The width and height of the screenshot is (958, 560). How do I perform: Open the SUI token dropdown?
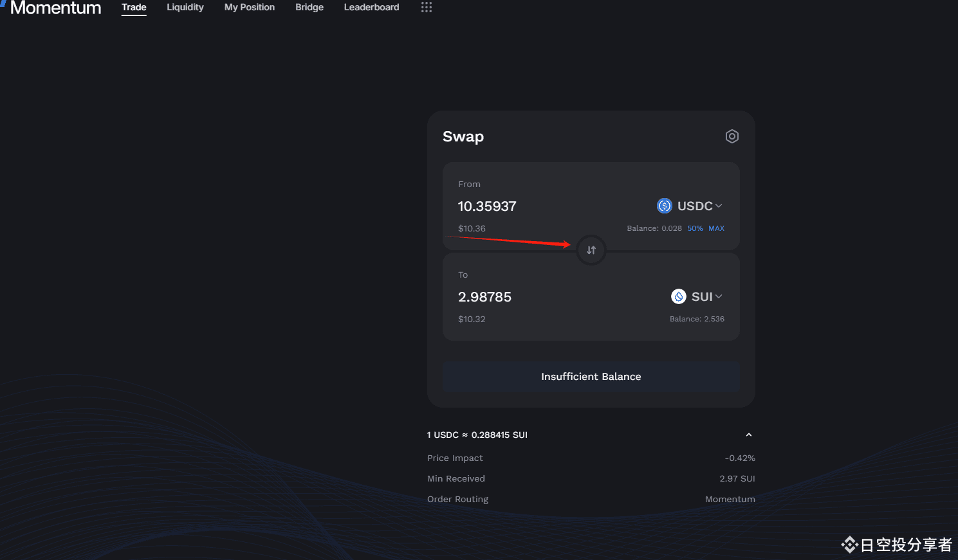point(697,296)
